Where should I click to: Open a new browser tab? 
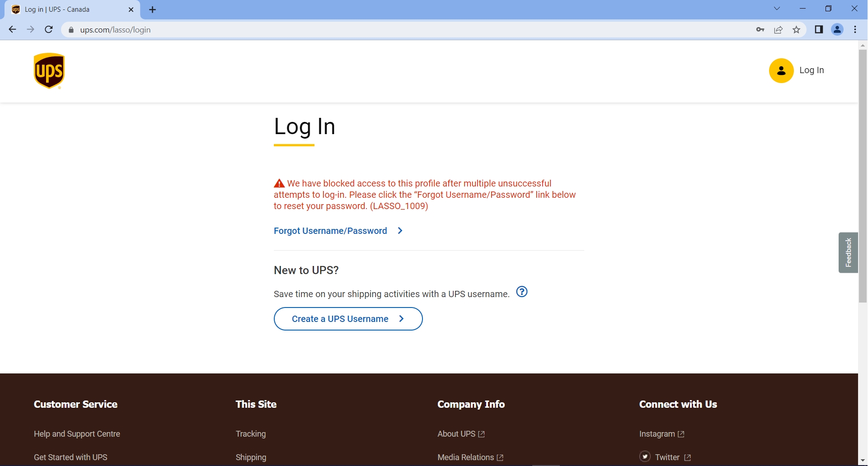click(152, 9)
